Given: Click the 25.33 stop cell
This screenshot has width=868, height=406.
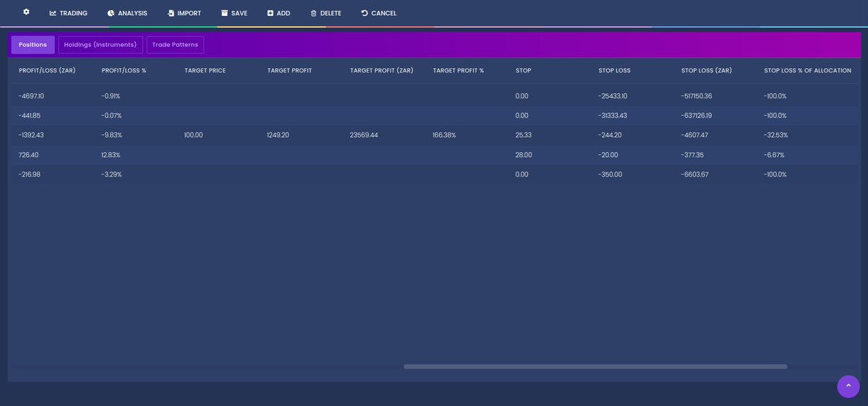Looking at the screenshot, I should coord(524,135).
